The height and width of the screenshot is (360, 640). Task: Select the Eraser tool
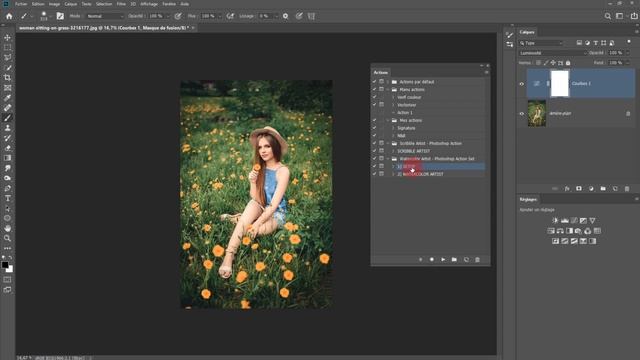click(7, 148)
